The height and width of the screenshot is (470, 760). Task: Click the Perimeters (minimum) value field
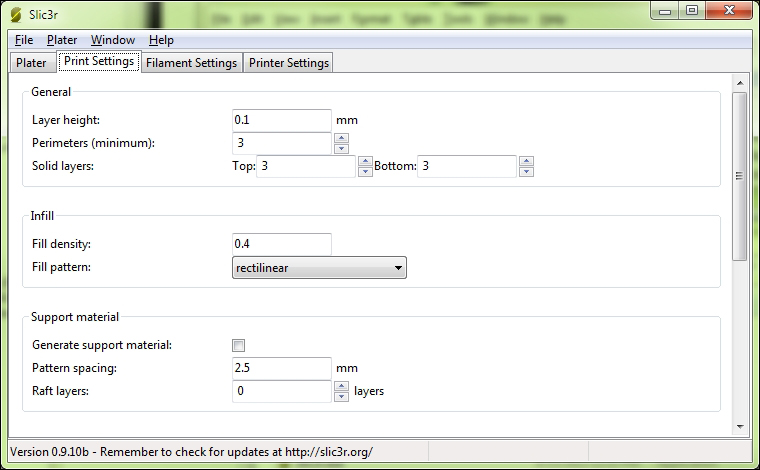click(x=282, y=143)
